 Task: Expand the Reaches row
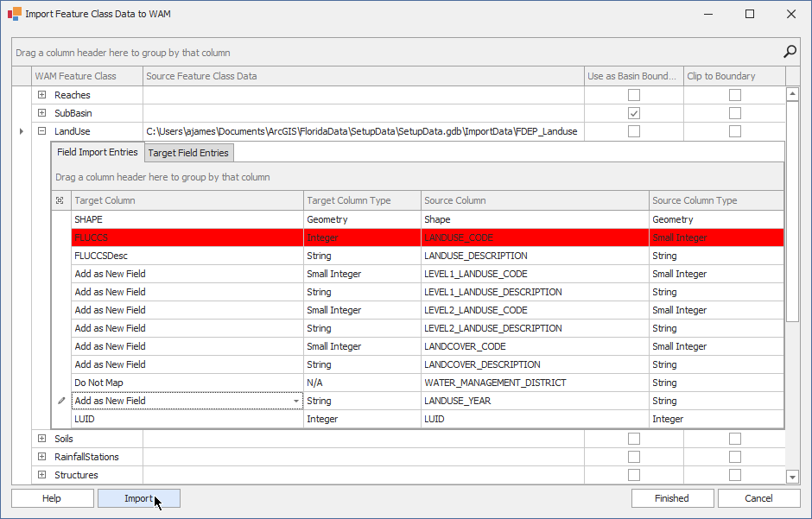pyautogui.click(x=42, y=95)
